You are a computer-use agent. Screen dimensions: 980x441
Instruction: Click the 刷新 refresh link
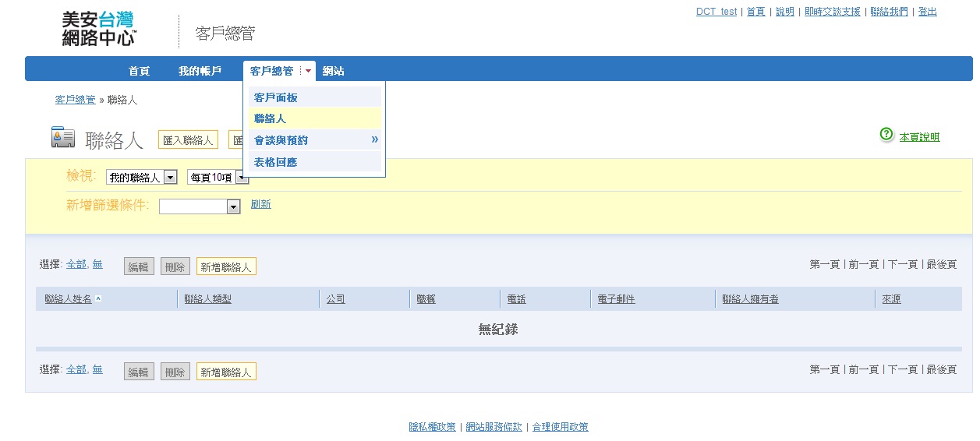261,204
